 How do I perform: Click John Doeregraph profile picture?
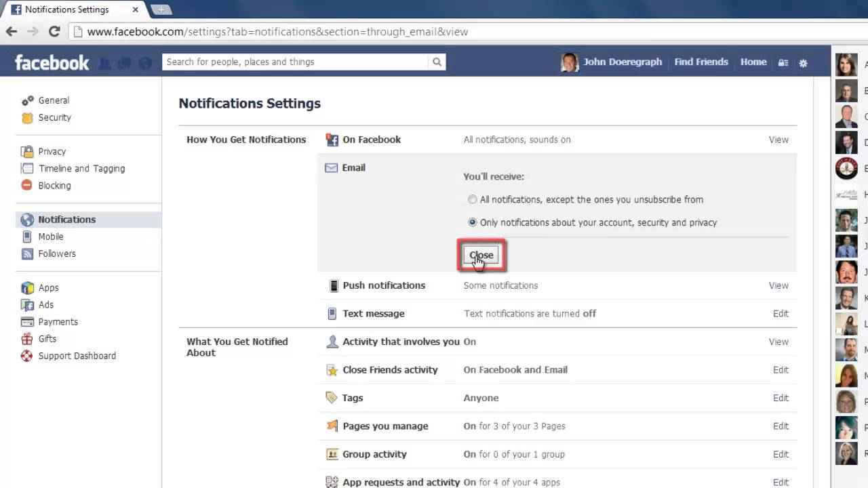[570, 62]
